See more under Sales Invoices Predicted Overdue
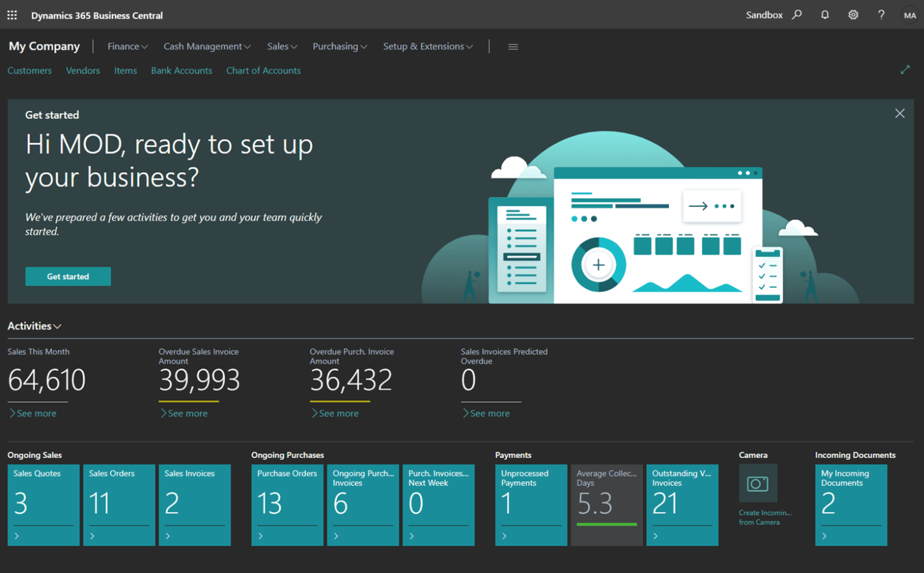This screenshot has height=573, width=924. click(486, 413)
